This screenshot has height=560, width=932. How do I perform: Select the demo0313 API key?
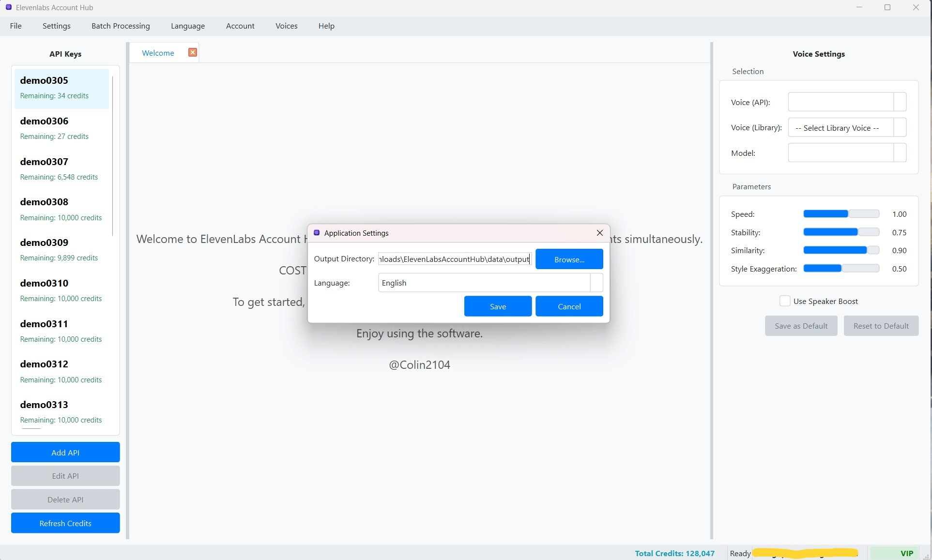(62, 412)
